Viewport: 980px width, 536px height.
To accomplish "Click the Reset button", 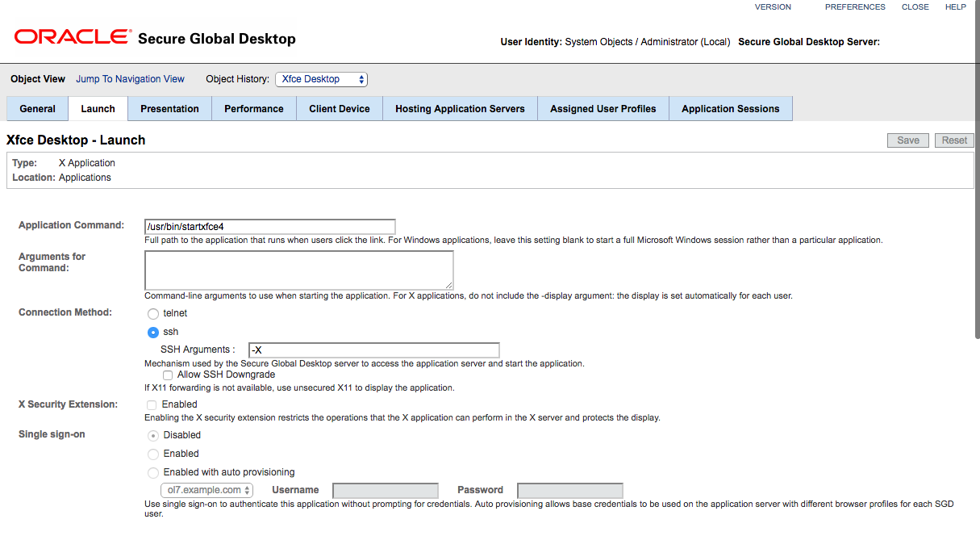I will [954, 140].
